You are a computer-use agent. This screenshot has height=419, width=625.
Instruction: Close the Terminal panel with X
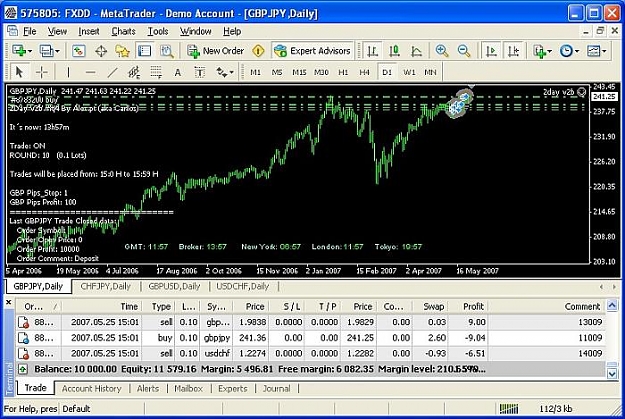8,303
